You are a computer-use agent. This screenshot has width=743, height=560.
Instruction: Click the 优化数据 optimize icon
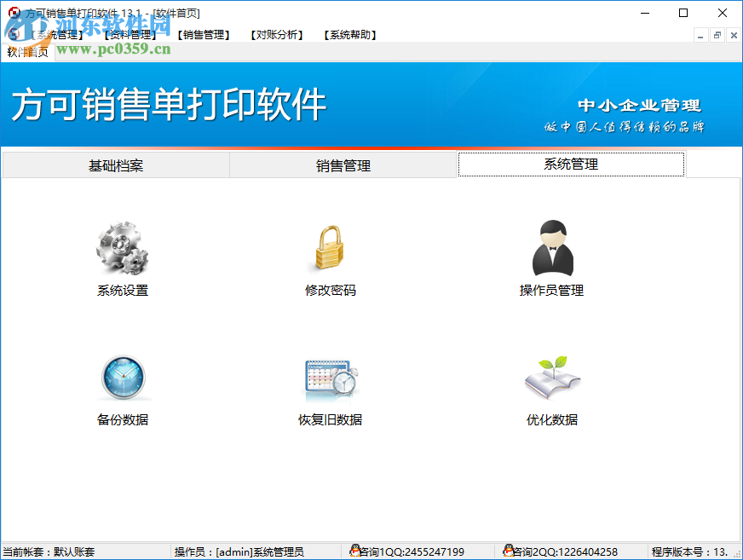[551, 379]
